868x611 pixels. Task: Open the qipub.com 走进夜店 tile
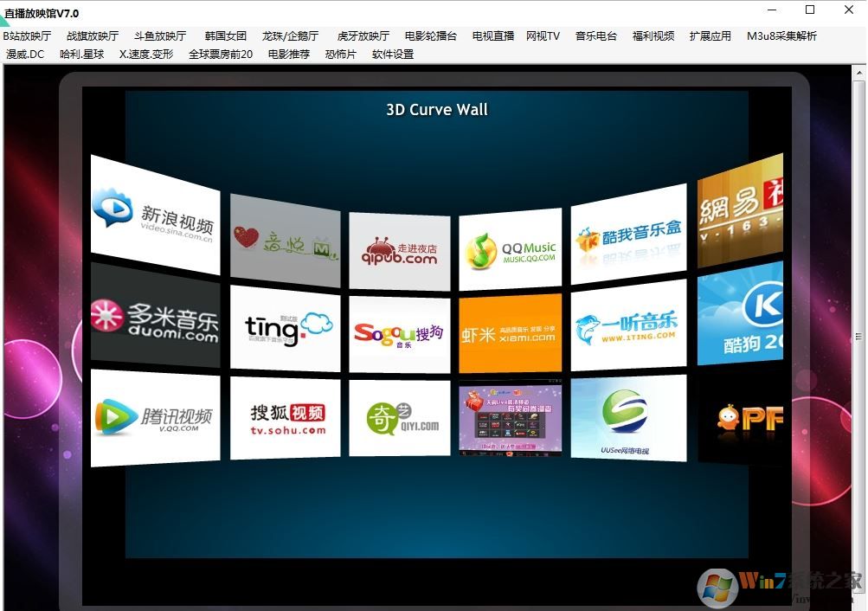coord(399,251)
